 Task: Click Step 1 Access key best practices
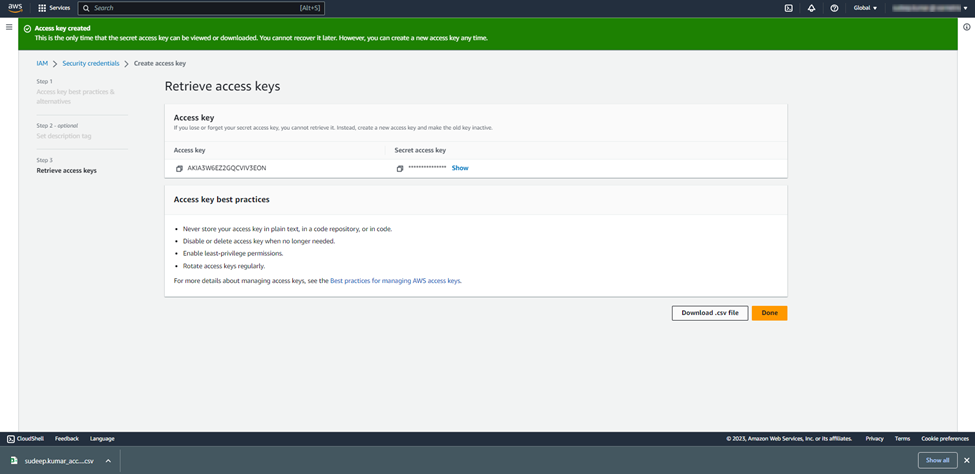click(x=76, y=96)
